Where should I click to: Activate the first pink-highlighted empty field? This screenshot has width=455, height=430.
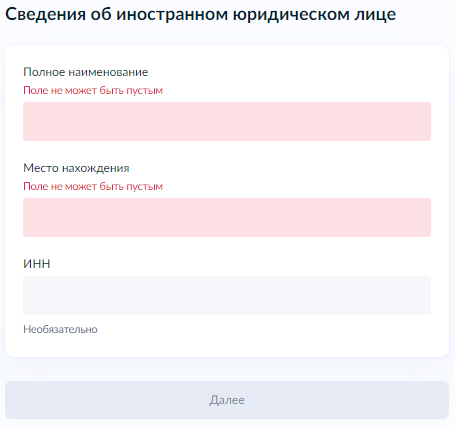click(227, 121)
